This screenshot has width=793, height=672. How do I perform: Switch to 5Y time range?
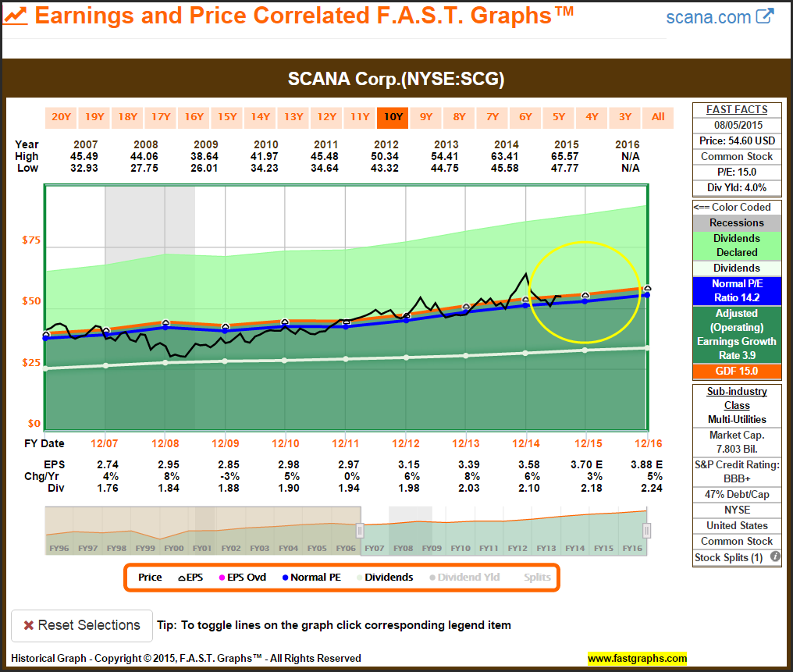coord(559,117)
